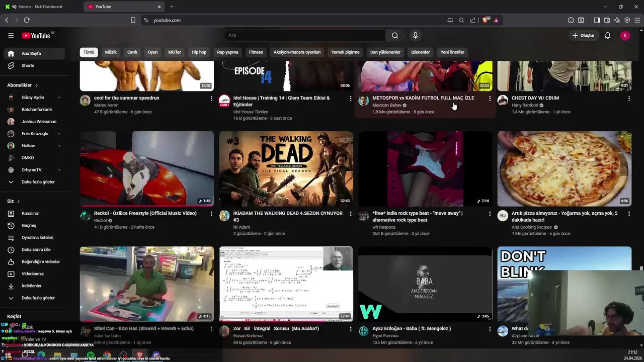Open the notifications bell

click(607, 35)
